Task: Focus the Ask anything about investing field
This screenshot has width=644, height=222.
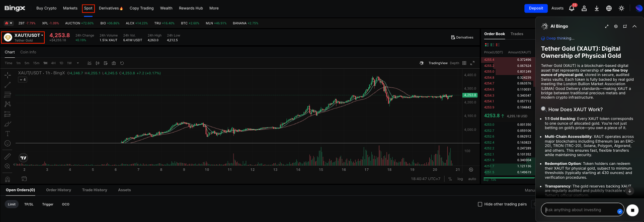Action: pos(579,209)
